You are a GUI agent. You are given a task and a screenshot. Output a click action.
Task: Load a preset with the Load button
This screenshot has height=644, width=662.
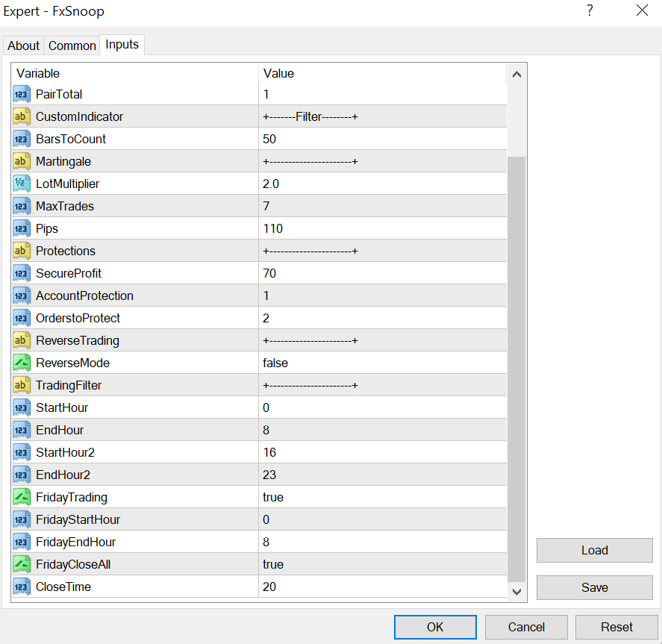click(594, 550)
